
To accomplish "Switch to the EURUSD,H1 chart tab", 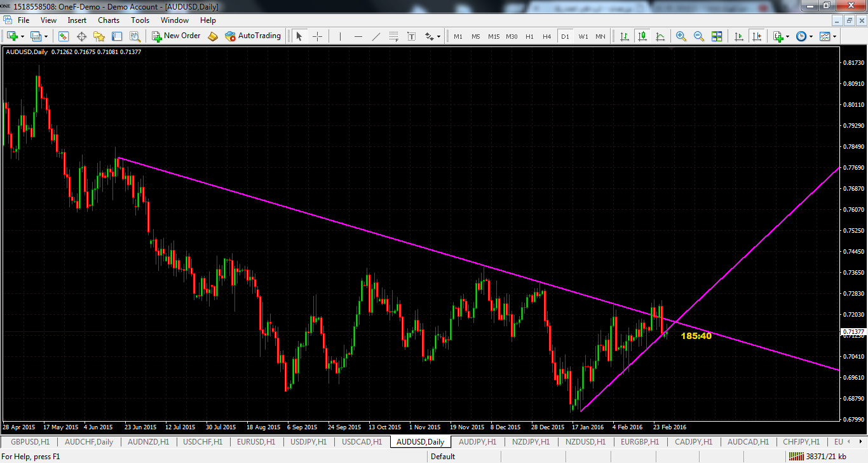I will [255, 441].
